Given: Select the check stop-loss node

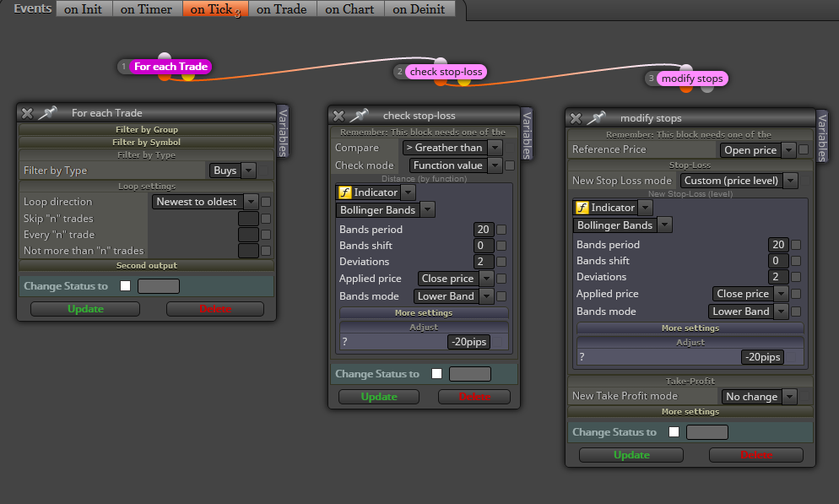Looking at the screenshot, I should coord(446,72).
